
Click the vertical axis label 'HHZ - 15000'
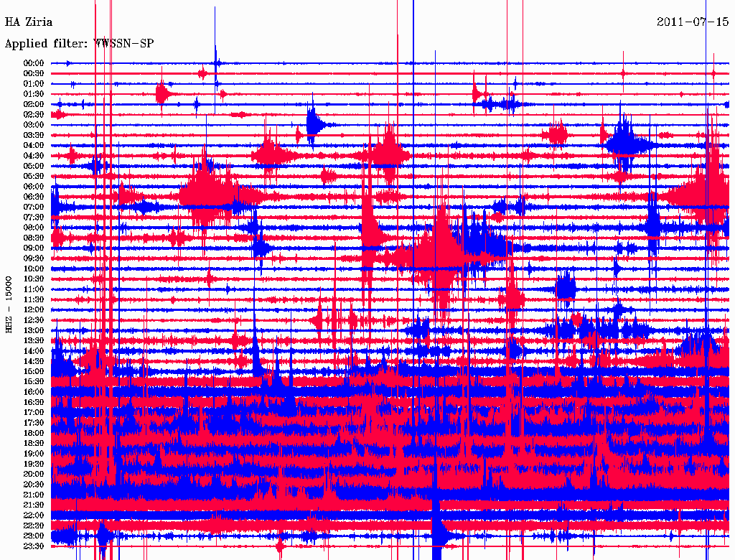click(9, 305)
